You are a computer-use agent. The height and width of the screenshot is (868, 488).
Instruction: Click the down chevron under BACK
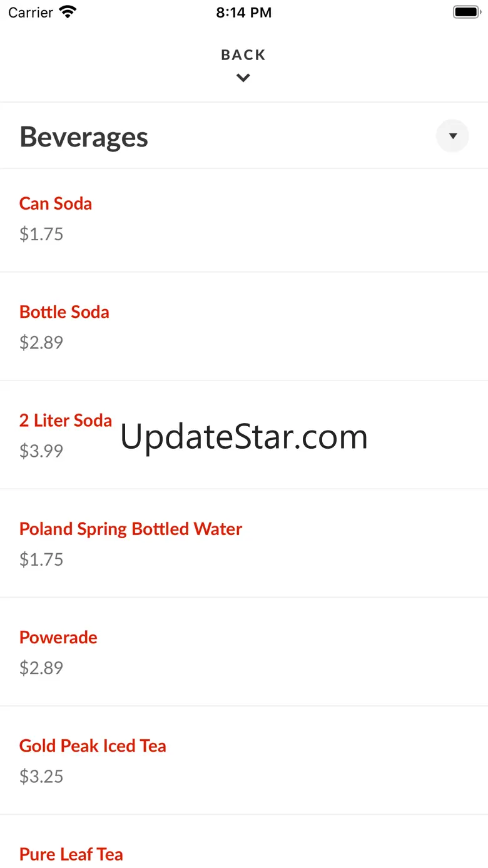point(243,78)
